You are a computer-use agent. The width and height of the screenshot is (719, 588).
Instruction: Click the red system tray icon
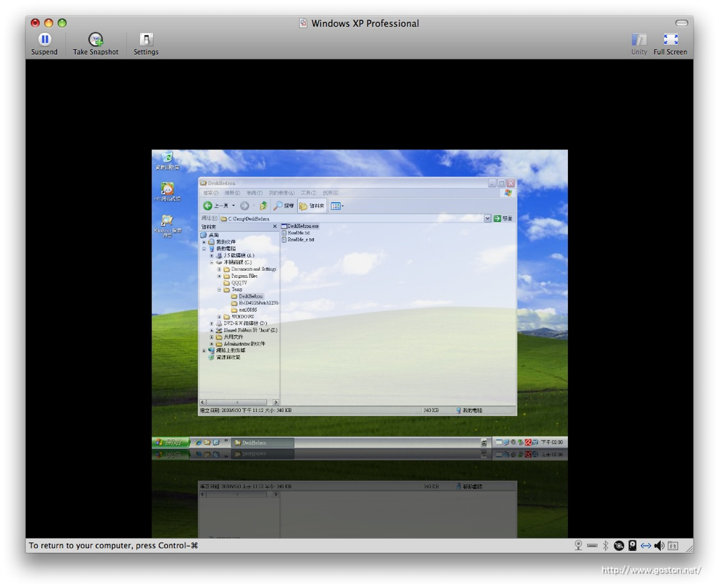point(528,442)
